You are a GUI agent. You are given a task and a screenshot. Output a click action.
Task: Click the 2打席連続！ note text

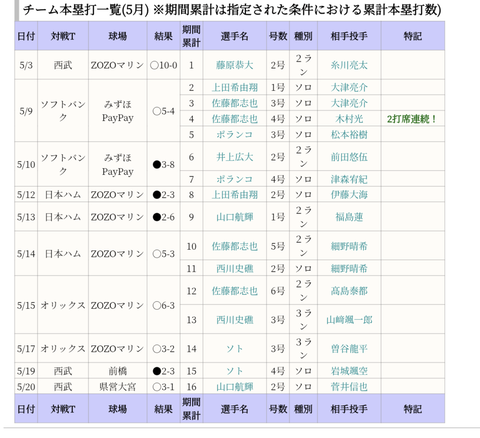[412, 119]
